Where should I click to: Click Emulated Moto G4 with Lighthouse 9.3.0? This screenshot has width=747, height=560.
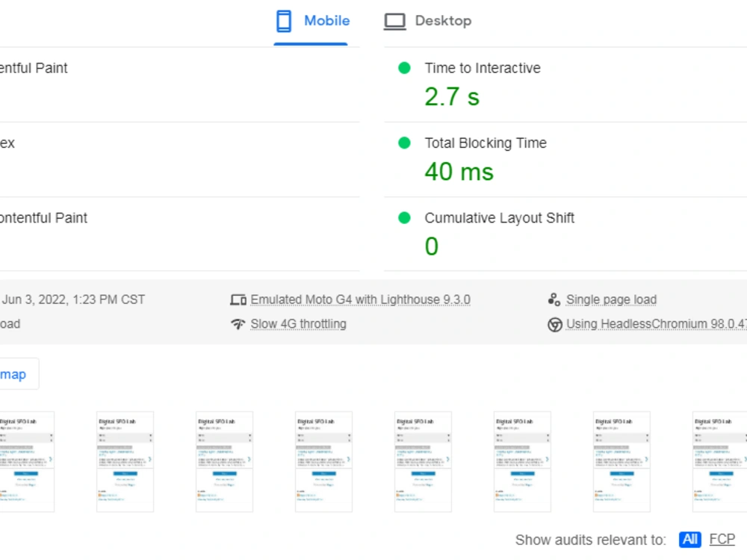click(x=360, y=299)
